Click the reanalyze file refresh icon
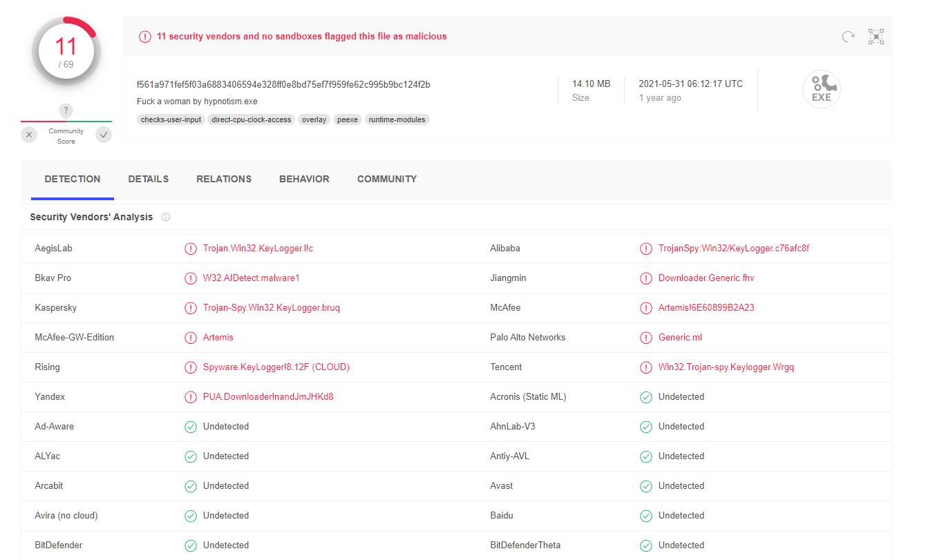 click(848, 37)
